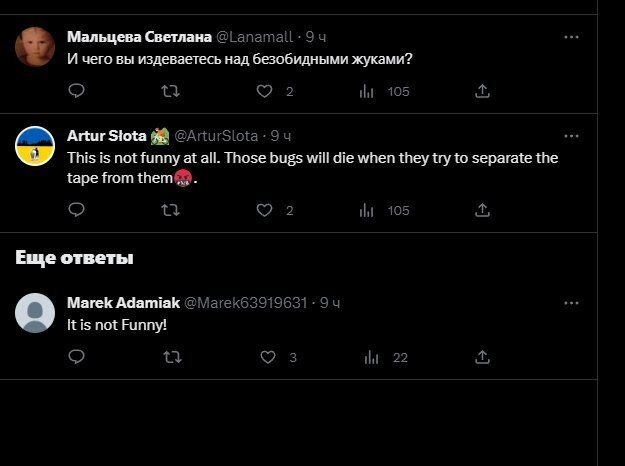Like Мальцева Светлана's tweet

point(265,92)
